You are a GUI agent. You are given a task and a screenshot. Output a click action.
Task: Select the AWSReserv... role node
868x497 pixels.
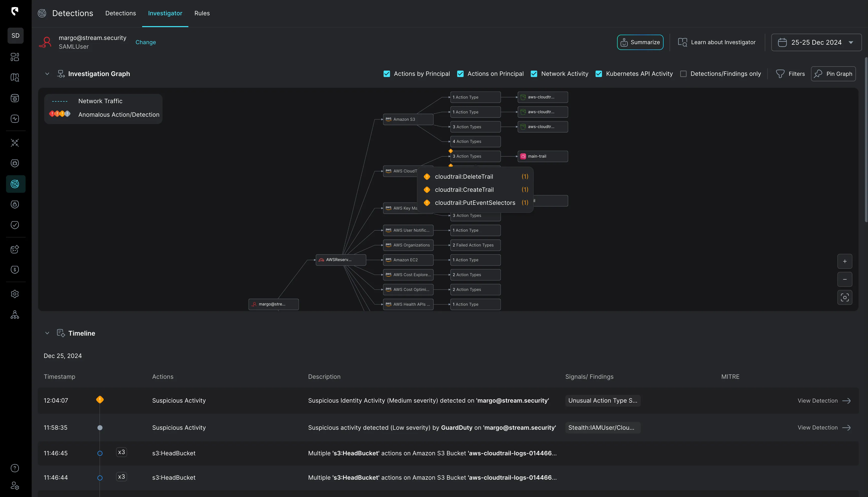coord(341,260)
